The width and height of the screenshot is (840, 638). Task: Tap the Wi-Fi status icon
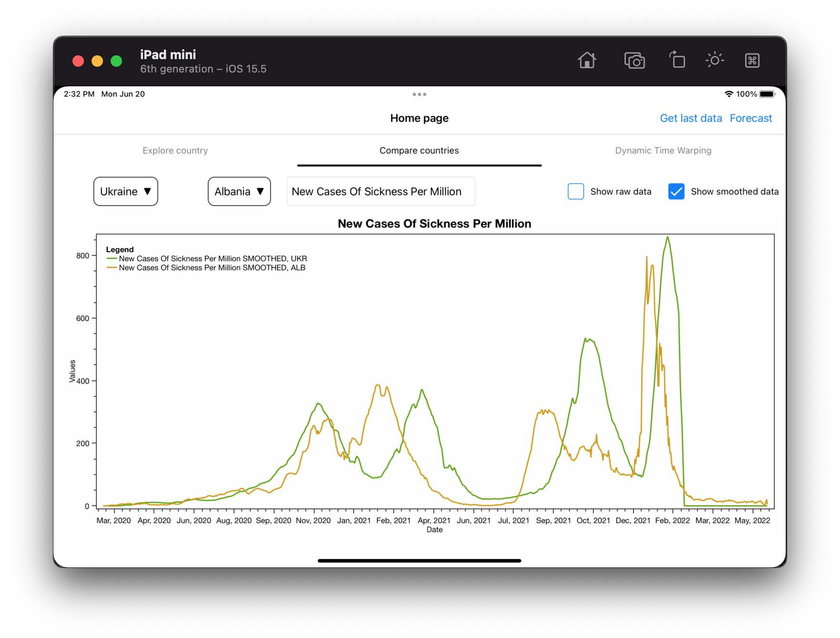click(x=729, y=94)
